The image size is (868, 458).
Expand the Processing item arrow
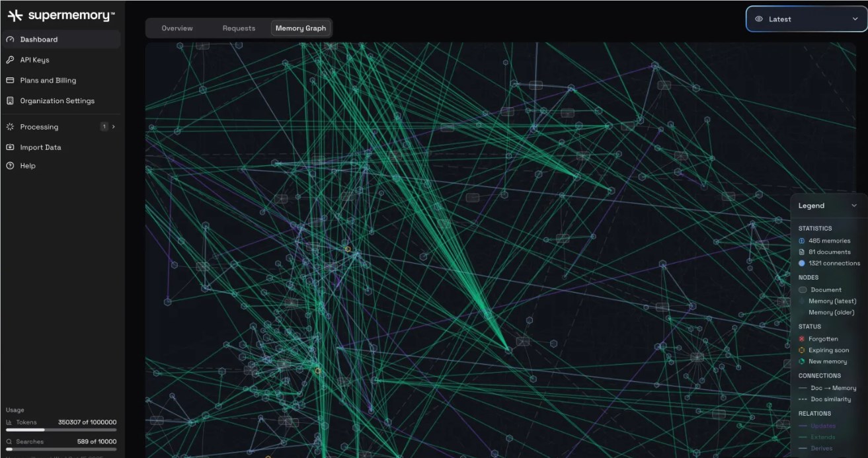click(114, 127)
